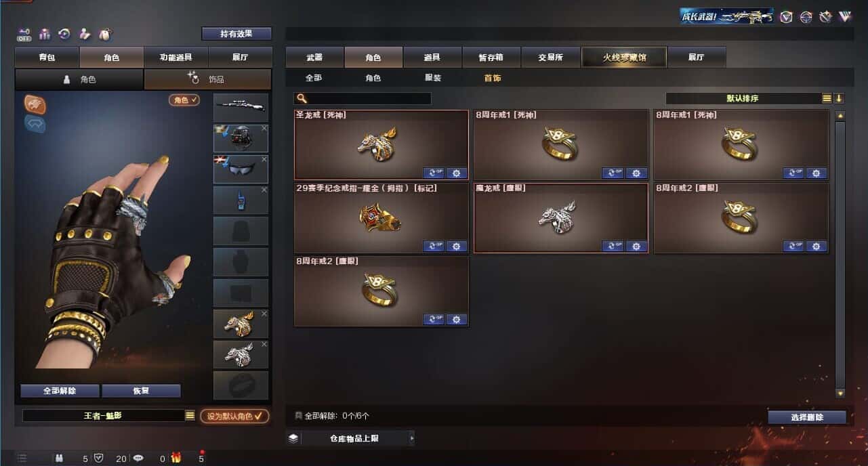Toggle the key OFF switch icon
The image size is (868, 466).
[24, 33]
